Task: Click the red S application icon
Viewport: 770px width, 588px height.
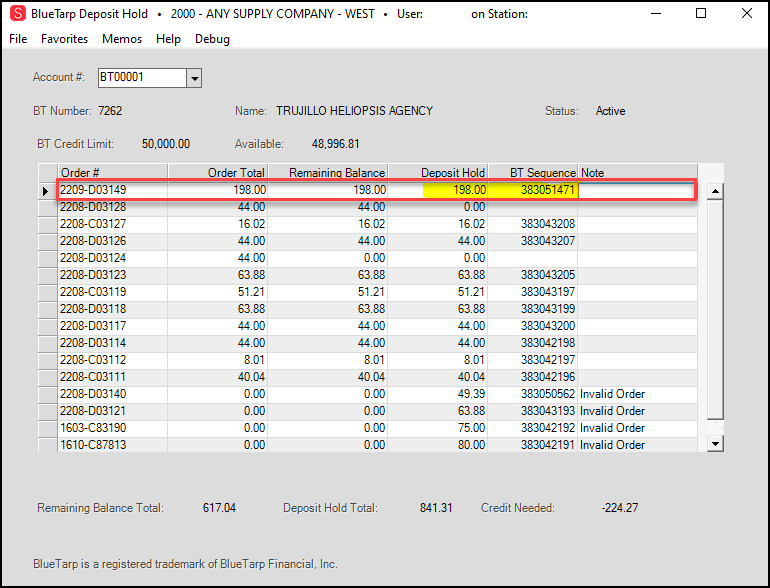Action: click(x=18, y=13)
